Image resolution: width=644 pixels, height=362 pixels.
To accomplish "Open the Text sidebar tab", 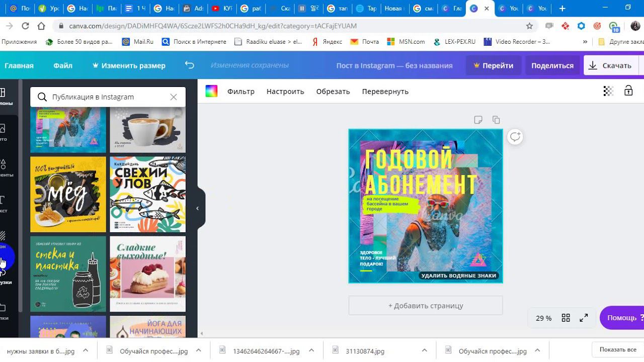I will tap(4, 204).
